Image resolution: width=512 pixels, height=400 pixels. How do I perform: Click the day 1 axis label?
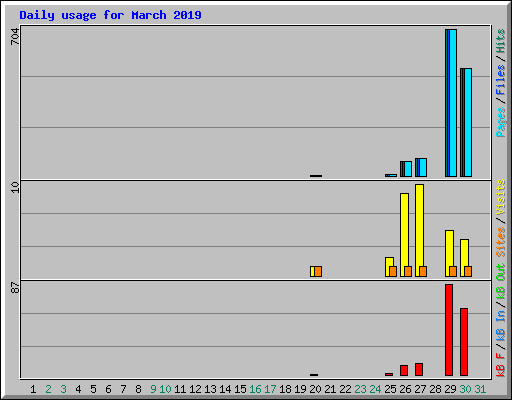tap(33, 389)
